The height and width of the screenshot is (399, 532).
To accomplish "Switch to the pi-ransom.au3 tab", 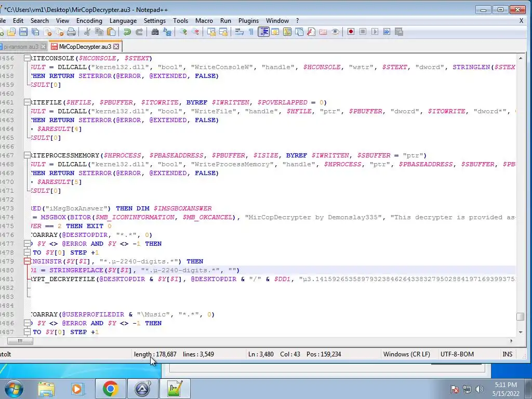I will pyautogui.click(x=20, y=46).
